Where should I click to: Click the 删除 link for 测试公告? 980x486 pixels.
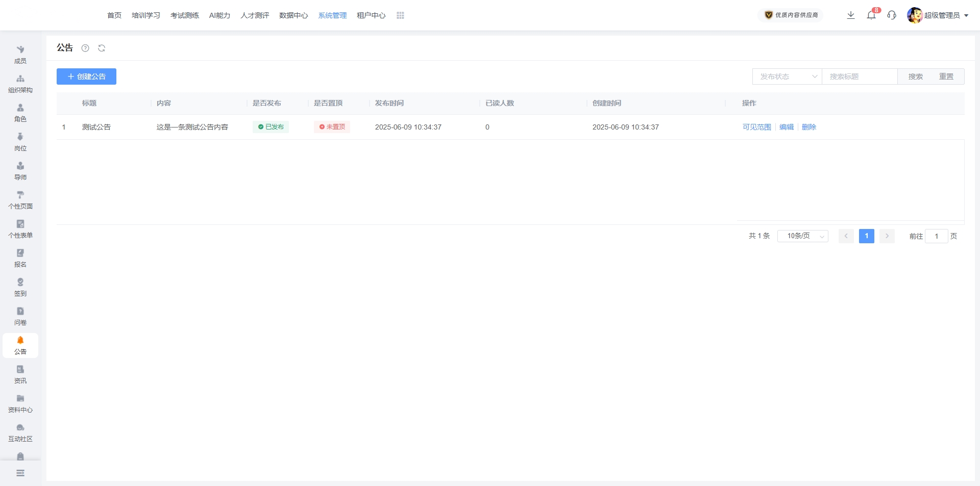pyautogui.click(x=808, y=127)
